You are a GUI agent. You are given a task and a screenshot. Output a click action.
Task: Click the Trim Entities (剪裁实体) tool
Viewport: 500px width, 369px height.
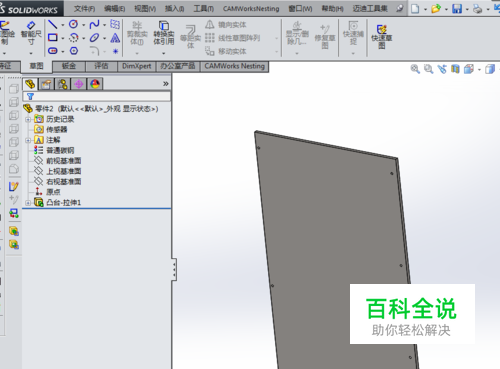click(137, 33)
